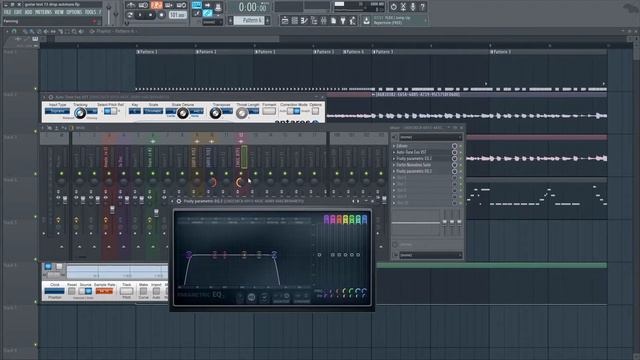Click the download/news panel icon
This screenshot has height=360, width=640.
(366, 20)
